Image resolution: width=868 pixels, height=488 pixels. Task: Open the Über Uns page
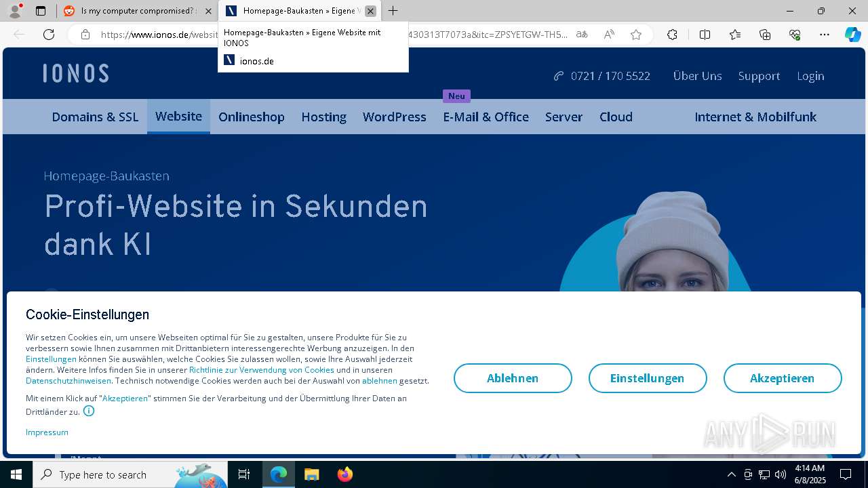[x=697, y=76]
